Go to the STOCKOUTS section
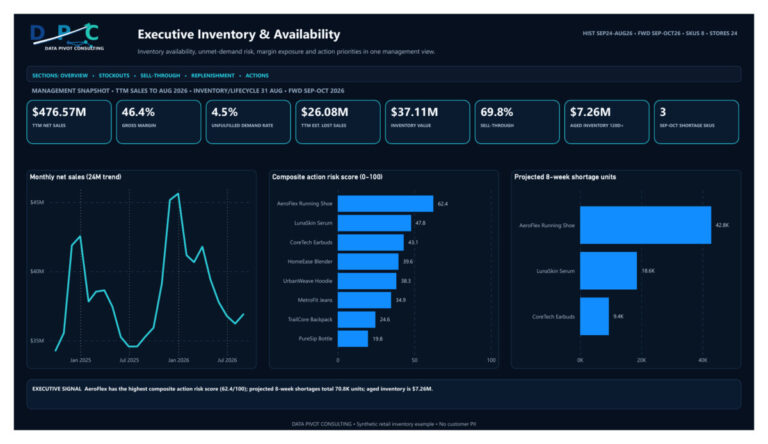The image size is (768, 444). coord(114,75)
